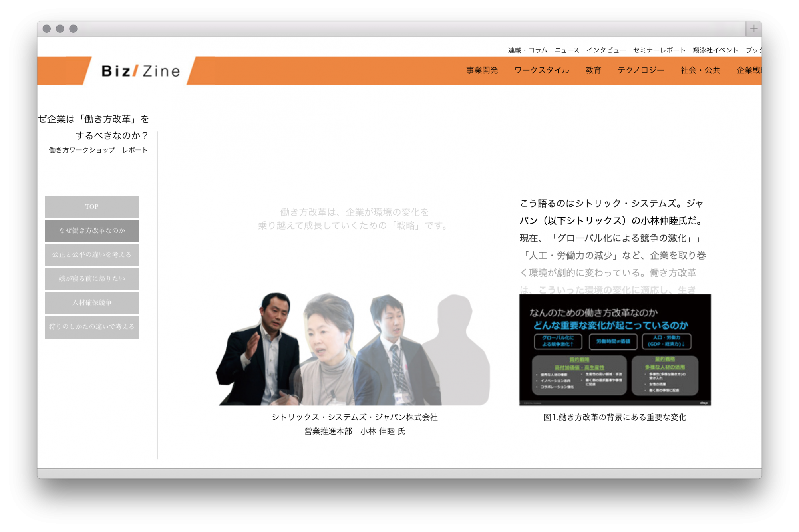Click the 連載・コラム link
This screenshot has width=799, height=532.
[x=527, y=50]
